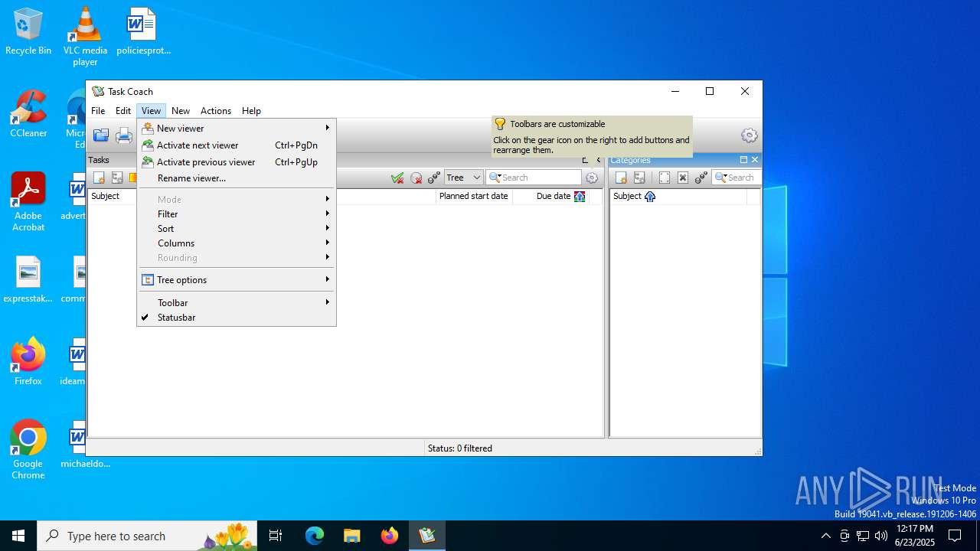Open File Explorer from taskbar
Viewport: 980px width, 551px height.
351,536
